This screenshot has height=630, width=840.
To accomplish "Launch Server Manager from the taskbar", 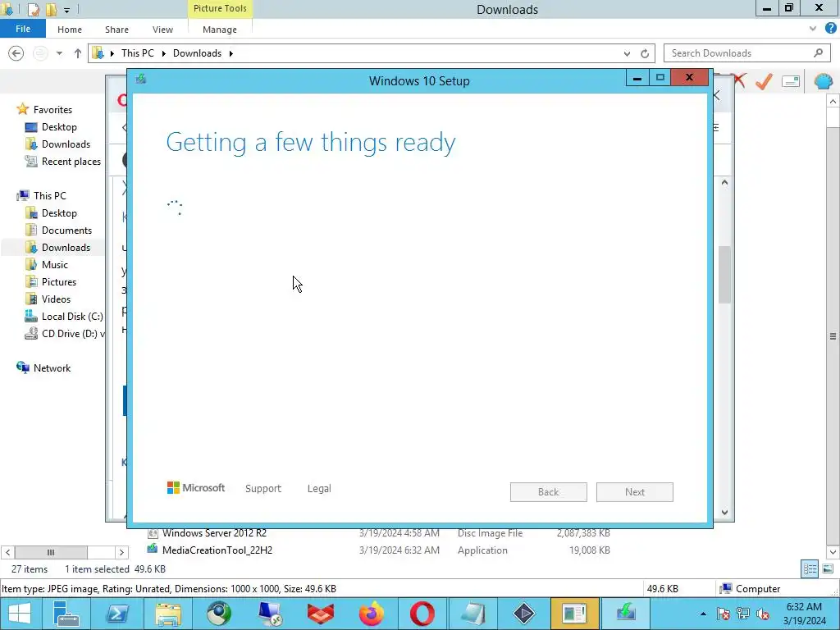I will (x=67, y=614).
